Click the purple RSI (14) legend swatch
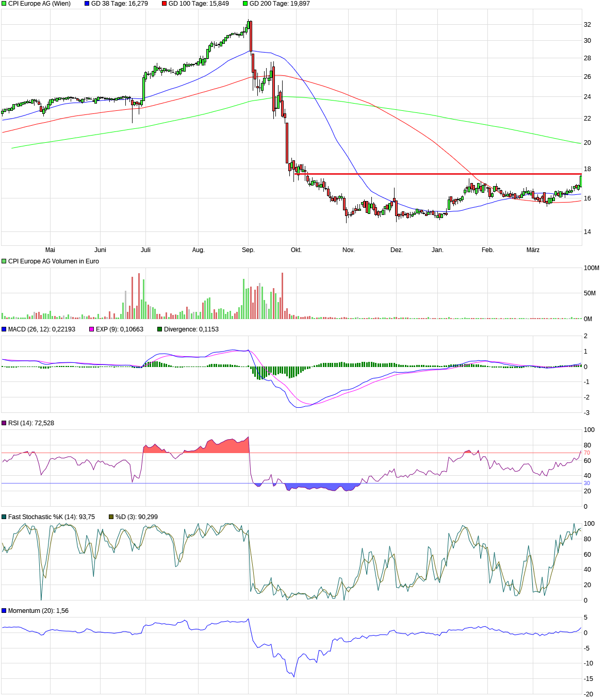Viewport: 606px width, 700px height. (x=4, y=423)
